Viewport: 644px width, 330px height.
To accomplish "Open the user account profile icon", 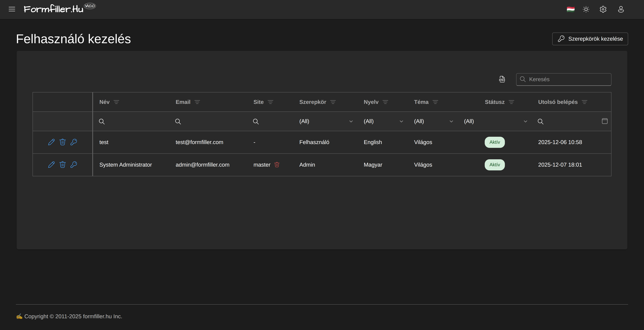I will 621,9.
